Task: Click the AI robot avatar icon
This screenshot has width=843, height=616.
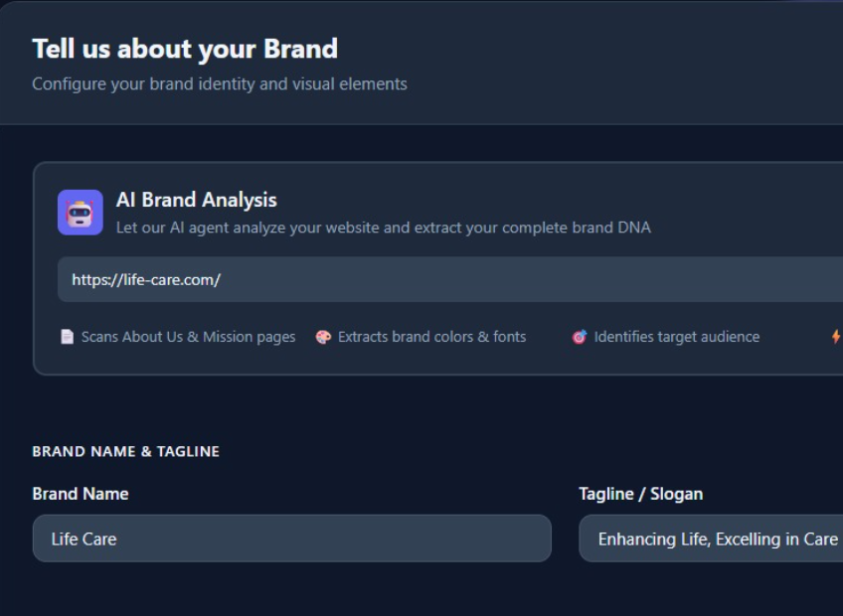Action: pyautogui.click(x=81, y=212)
